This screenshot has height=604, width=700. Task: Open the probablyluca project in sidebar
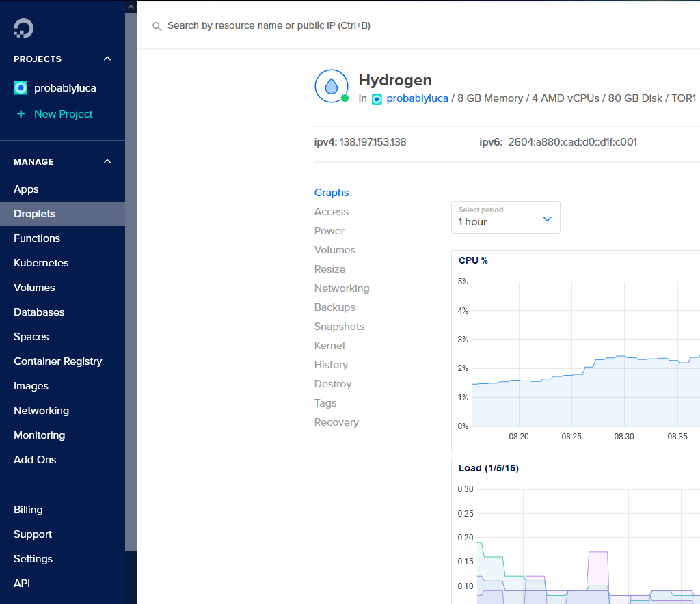[x=65, y=88]
